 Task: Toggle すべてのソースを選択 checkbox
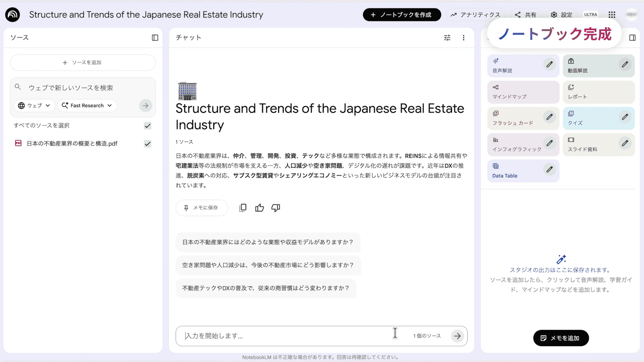[x=148, y=126]
